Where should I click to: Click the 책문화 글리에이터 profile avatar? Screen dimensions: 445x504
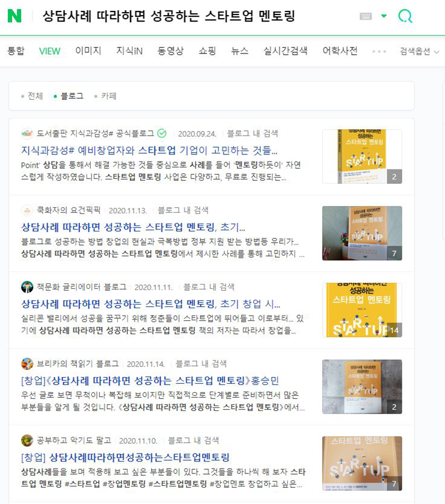pyautogui.click(x=27, y=287)
